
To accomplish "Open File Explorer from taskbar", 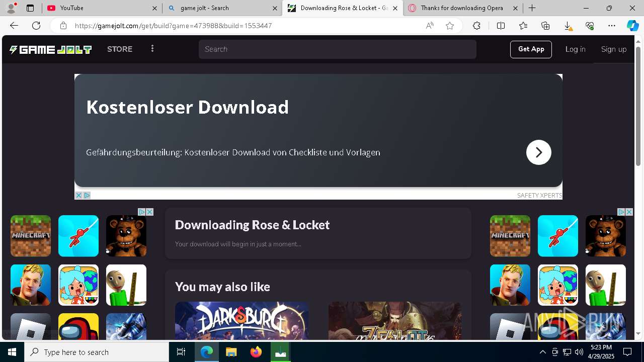I will (231, 352).
